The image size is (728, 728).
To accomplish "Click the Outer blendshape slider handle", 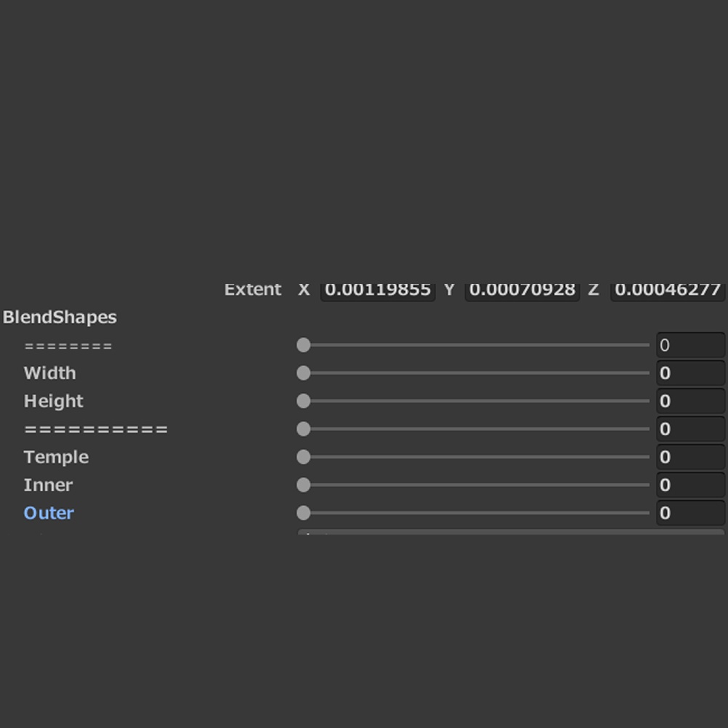I will coord(304,513).
